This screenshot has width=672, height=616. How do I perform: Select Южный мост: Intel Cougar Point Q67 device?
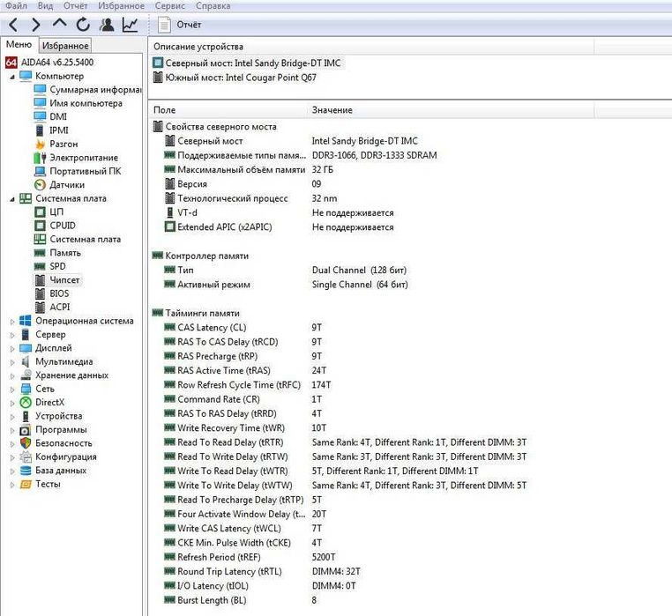coord(235,78)
